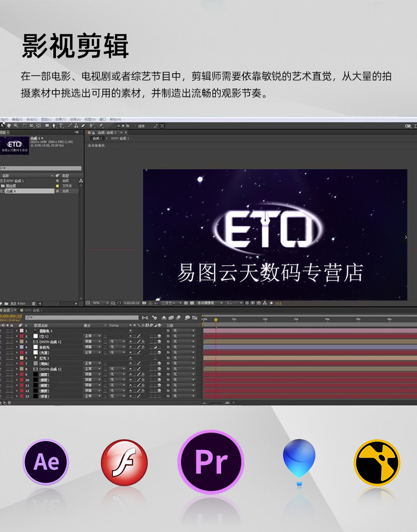This screenshot has width=417, height=532.
Task: Open the 窗口 menu
Action: pyautogui.click(x=102, y=119)
